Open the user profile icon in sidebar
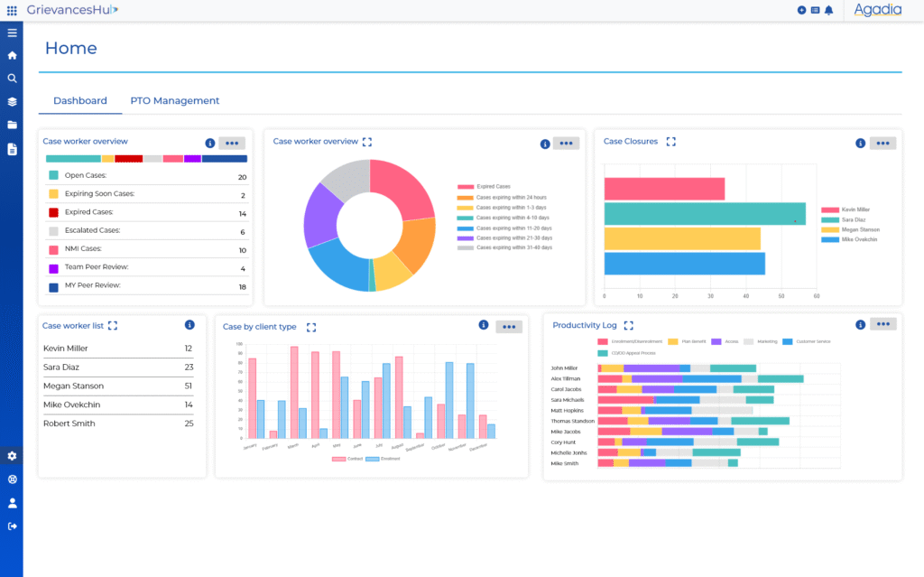 coord(12,503)
